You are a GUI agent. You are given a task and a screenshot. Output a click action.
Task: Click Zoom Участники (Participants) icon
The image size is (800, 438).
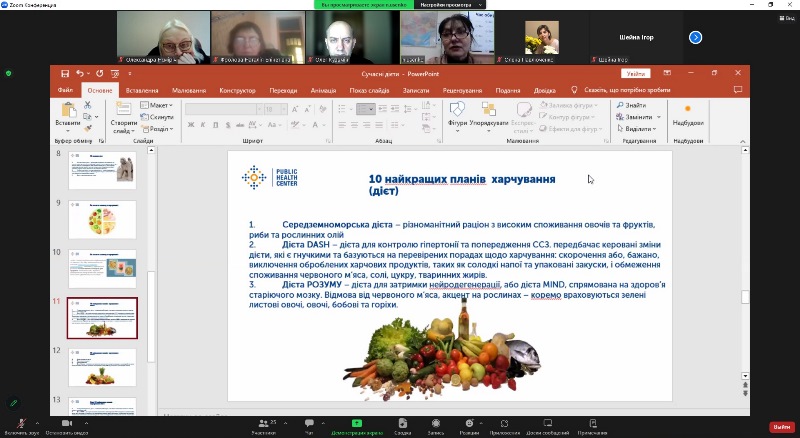coord(264,423)
